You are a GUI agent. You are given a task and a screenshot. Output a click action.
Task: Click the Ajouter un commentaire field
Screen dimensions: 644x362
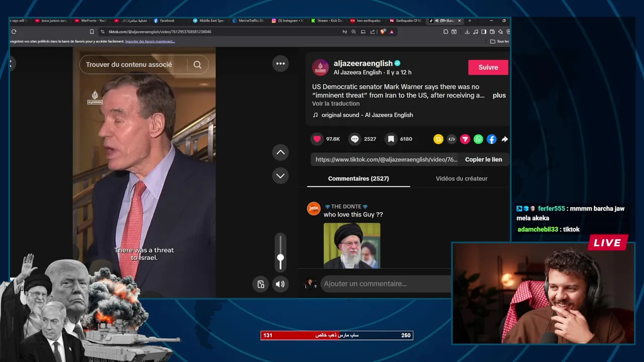coord(385,284)
